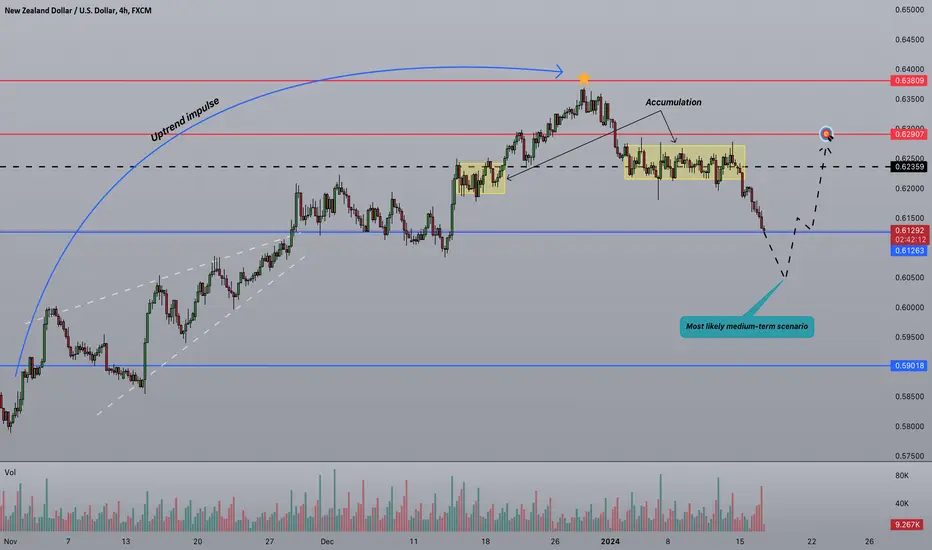Image resolution: width=932 pixels, height=550 pixels.
Task: Click the blue 0.61263 price level label
Action: point(909,250)
